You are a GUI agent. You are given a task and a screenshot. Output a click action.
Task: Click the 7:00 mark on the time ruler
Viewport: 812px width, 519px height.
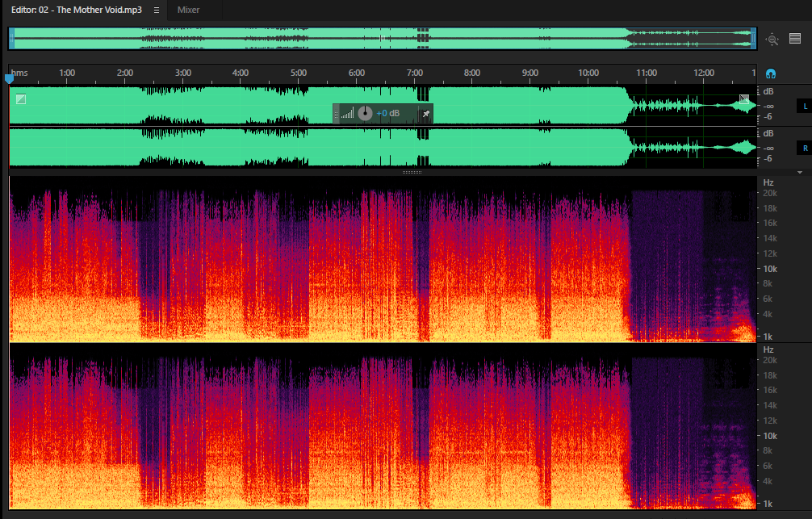click(x=414, y=73)
